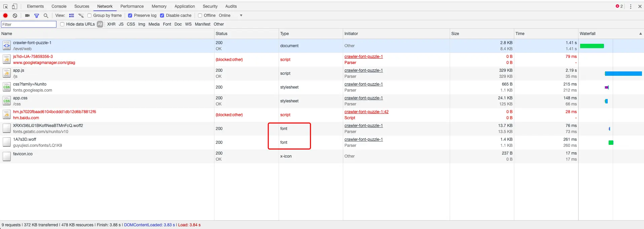Filter requests by CSS type
The image size is (644, 229).
[x=131, y=24]
